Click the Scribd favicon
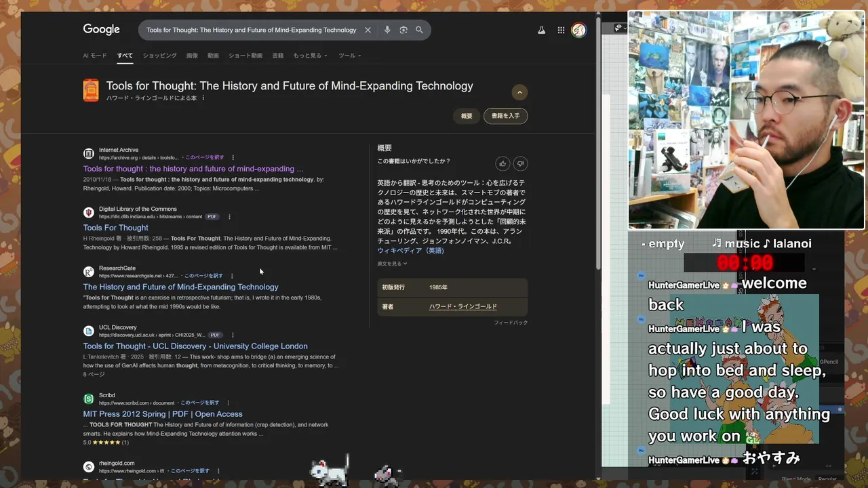The width and height of the screenshot is (868, 488). (89, 399)
